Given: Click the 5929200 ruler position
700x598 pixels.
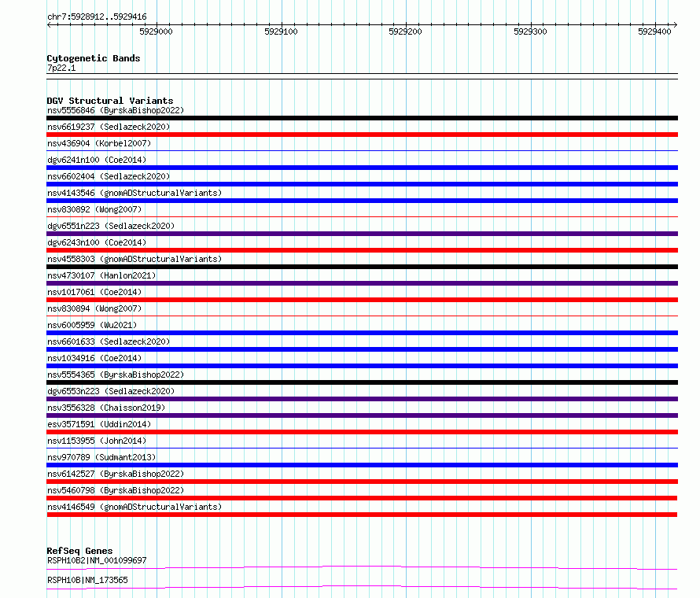Looking at the screenshot, I should (x=405, y=31).
